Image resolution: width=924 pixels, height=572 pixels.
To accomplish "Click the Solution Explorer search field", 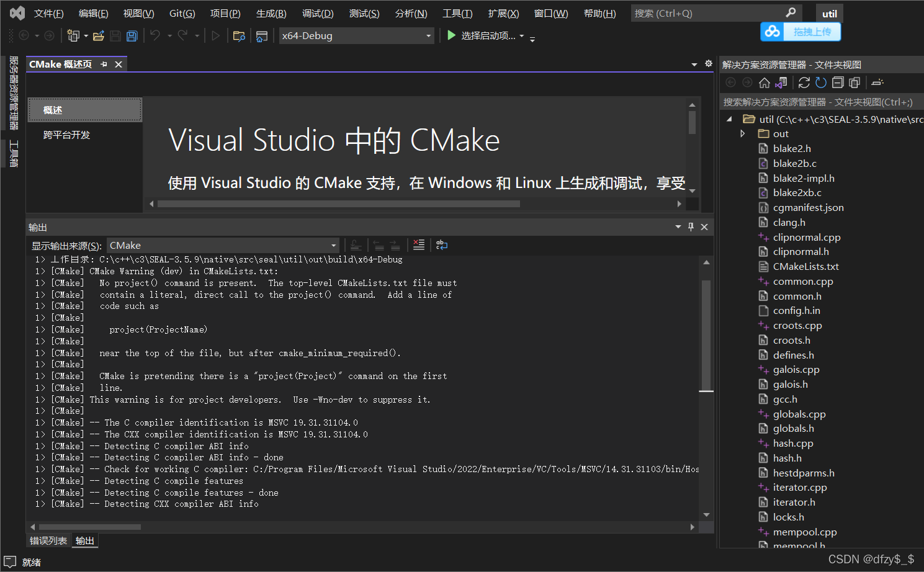I will (822, 102).
